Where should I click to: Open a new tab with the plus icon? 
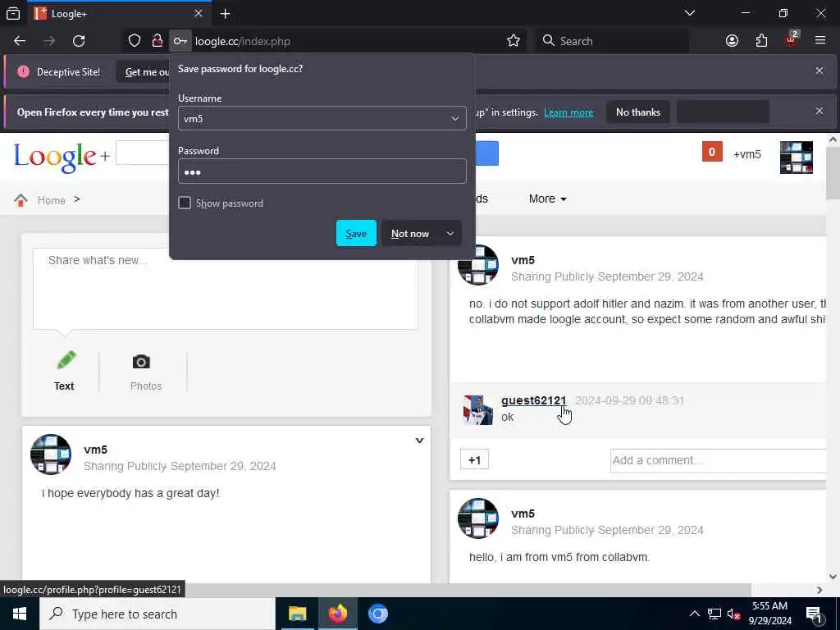[225, 13]
